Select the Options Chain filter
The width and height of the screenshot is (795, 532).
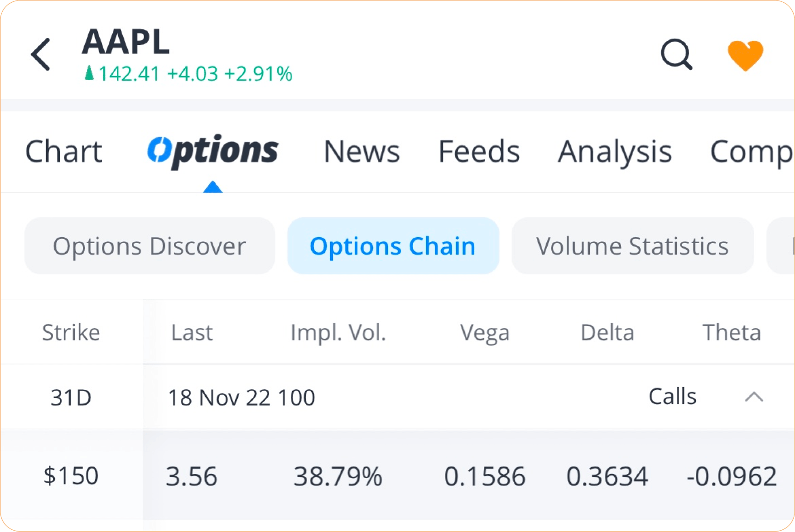tap(392, 246)
